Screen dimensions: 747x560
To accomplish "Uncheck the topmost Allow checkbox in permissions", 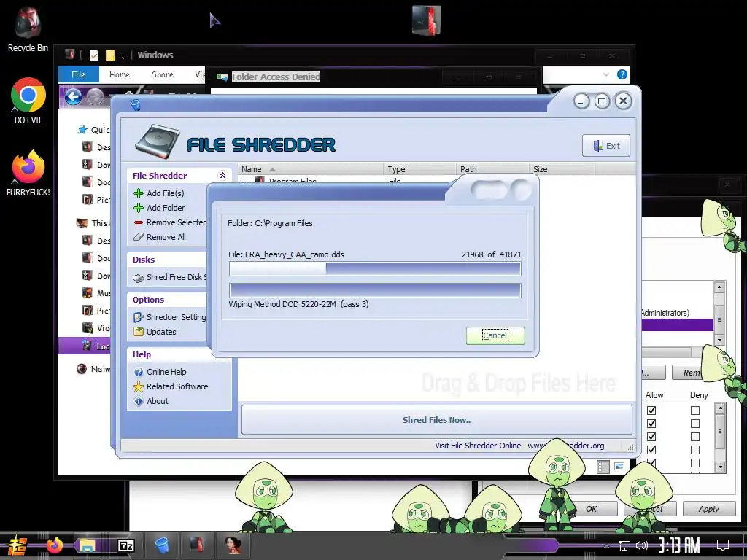I will (651, 410).
